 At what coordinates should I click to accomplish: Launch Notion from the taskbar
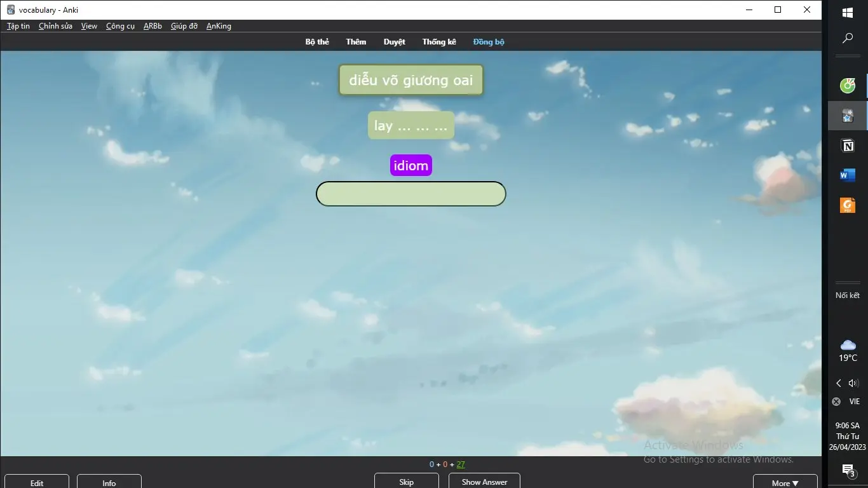(x=847, y=146)
